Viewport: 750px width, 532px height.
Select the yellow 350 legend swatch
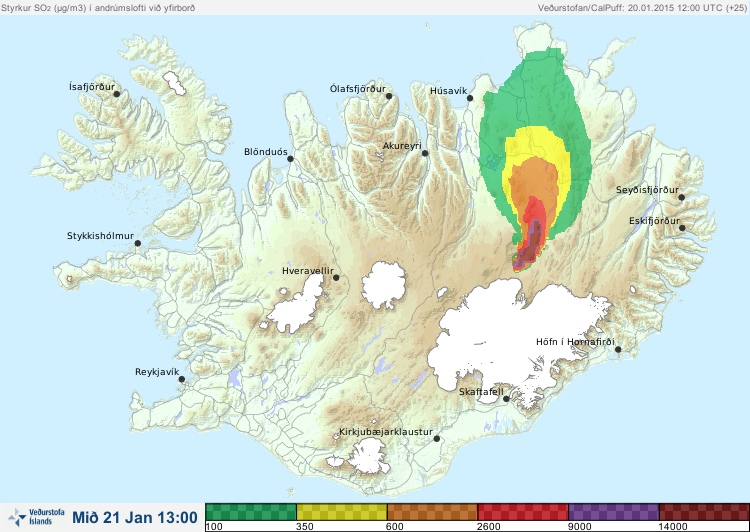pos(342,512)
